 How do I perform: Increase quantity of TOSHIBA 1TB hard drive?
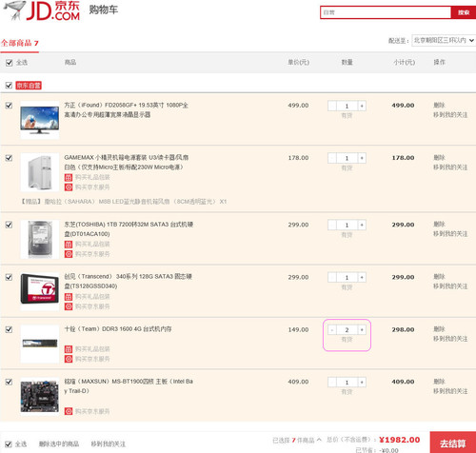click(362, 226)
